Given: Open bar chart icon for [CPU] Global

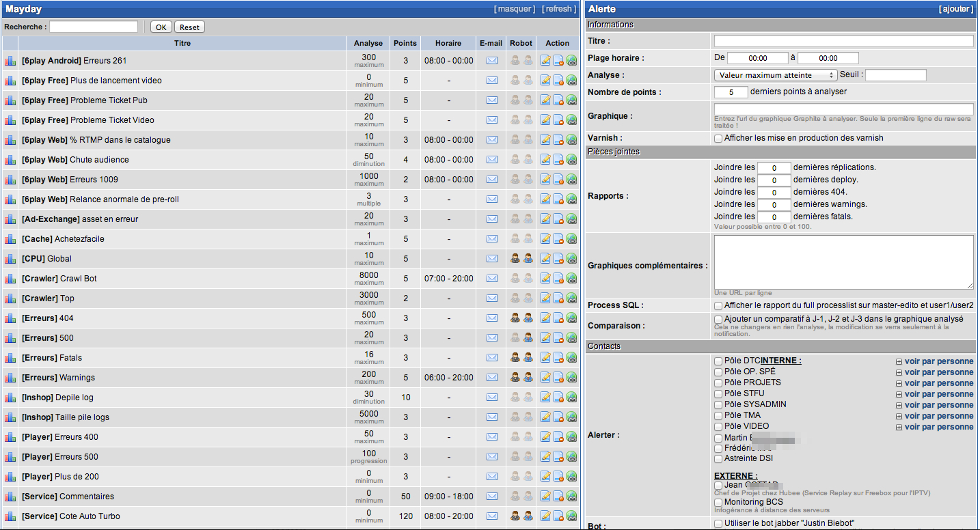Looking at the screenshot, I should [x=10, y=259].
